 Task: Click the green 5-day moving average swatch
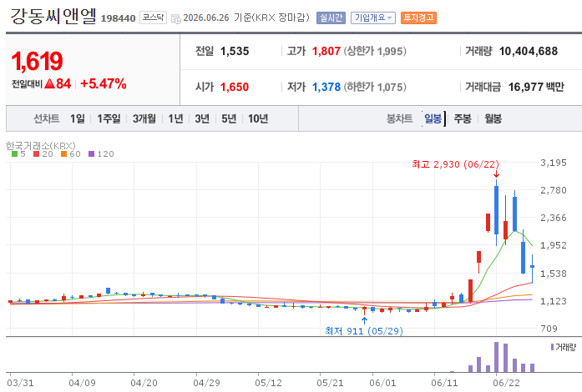[x=14, y=154]
